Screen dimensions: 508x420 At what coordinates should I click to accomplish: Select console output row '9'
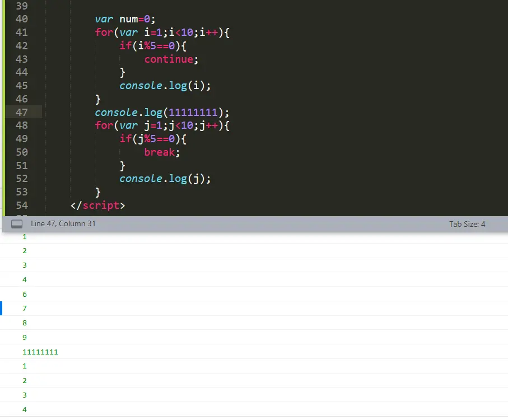(254, 337)
